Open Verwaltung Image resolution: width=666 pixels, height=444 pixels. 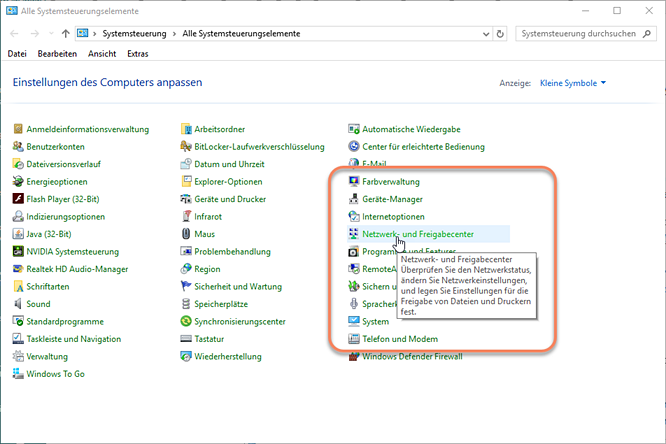[x=47, y=356]
